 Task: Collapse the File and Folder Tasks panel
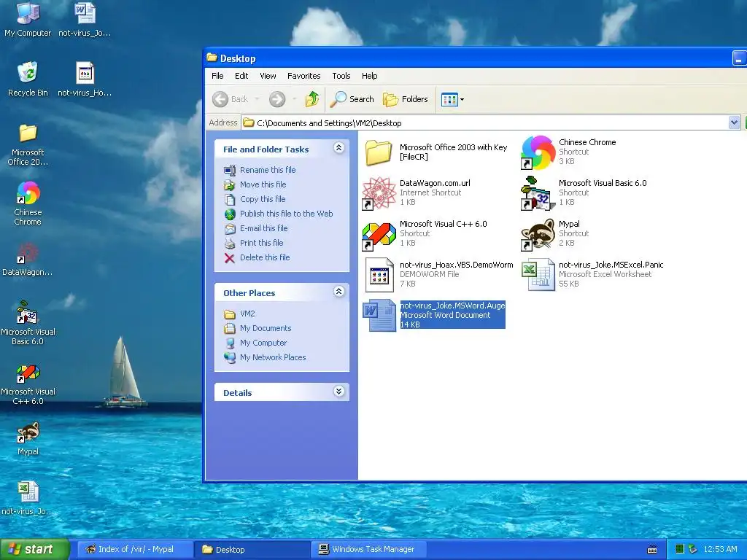(338, 148)
